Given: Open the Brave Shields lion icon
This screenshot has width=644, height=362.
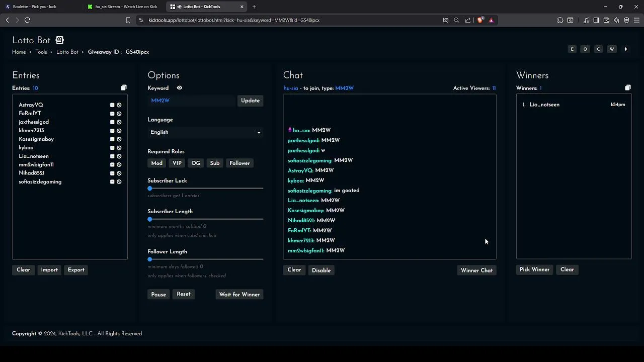Looking at the screenshot, I should pyautogui.click(x=480, y=20).
